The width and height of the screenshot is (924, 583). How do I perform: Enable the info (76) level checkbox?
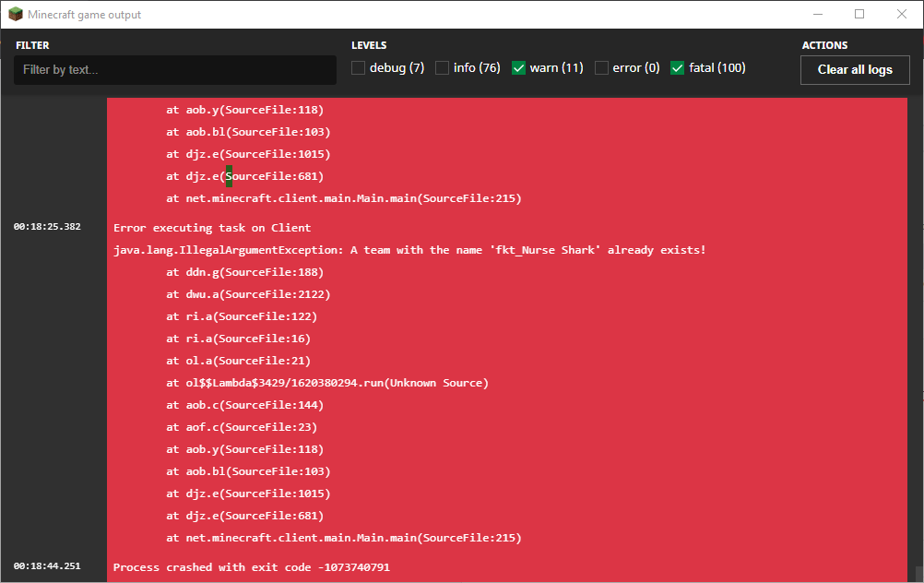pyautogui.click(x=442, y=67)
